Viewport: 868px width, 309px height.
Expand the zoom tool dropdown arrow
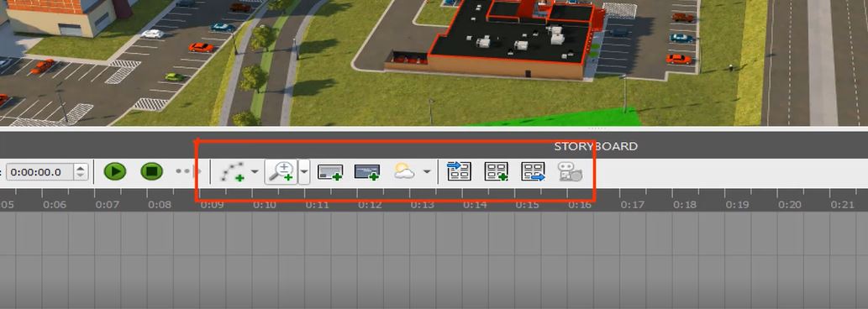coord(304,172)
